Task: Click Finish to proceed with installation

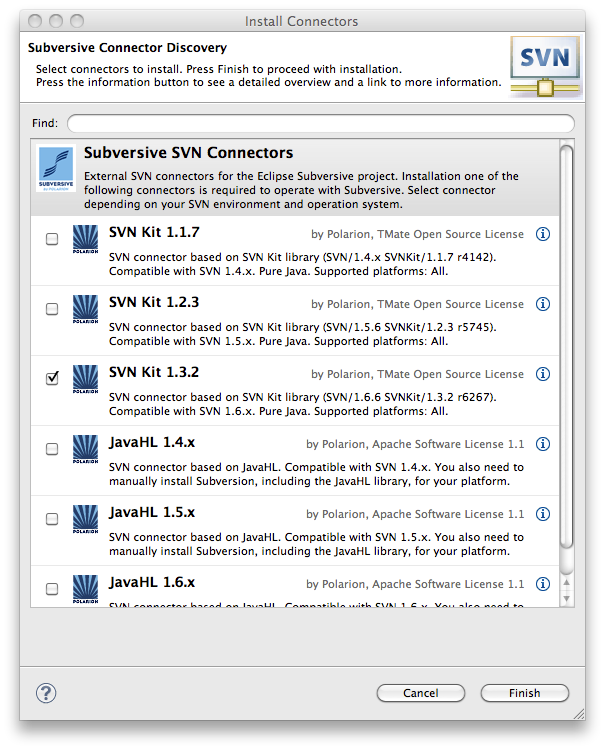Action: [525, 693]
